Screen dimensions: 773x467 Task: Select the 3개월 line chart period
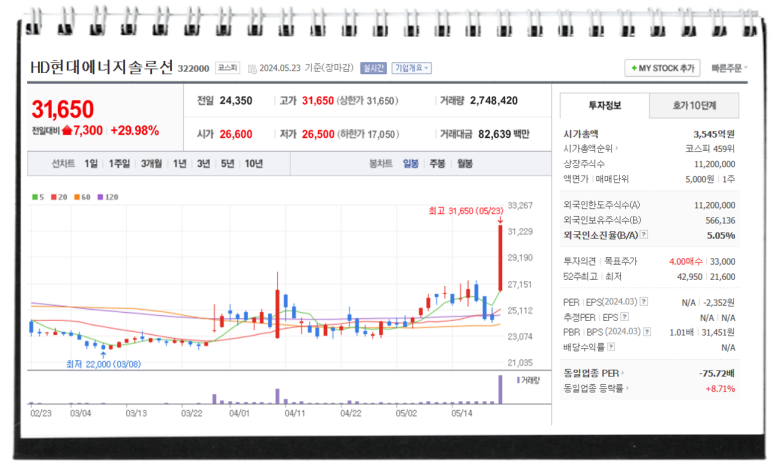pyautogui.click(x=151, y=164)
